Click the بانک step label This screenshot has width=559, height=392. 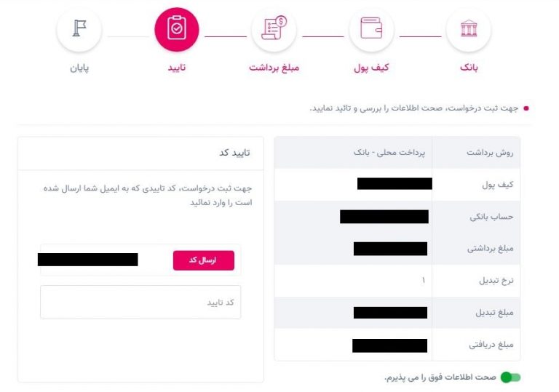469,68
